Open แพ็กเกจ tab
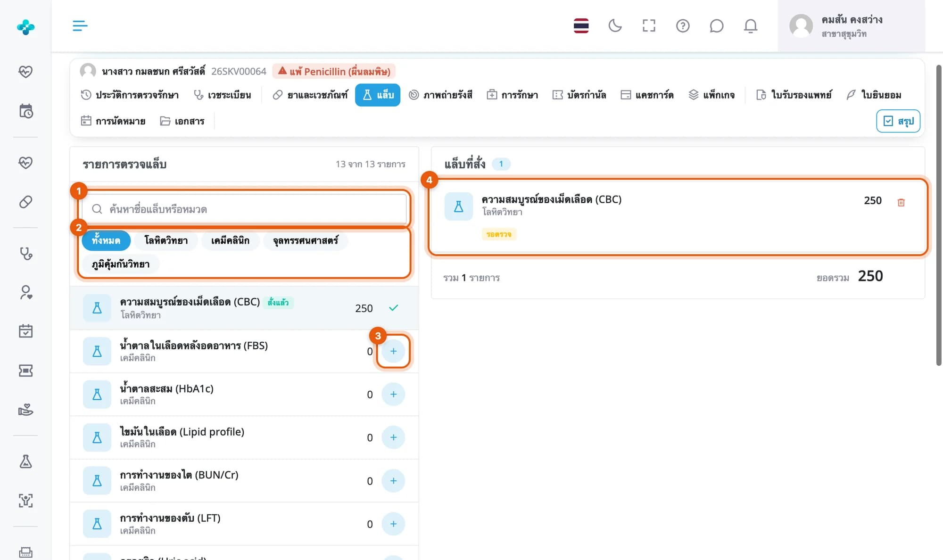Screen dimensions: 943x560 pyautogui.click(x=711, y=95)
